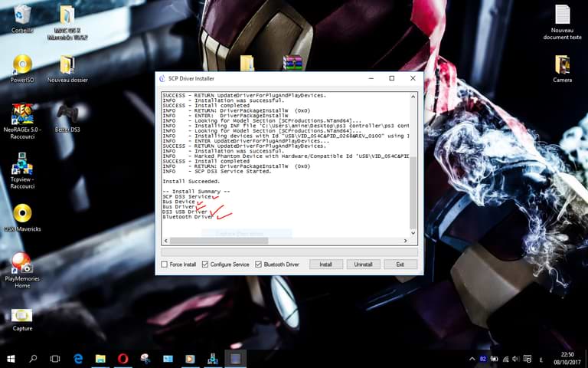588x368 pixels.
Task: Click the Exit button
Action: pos(400,264)
